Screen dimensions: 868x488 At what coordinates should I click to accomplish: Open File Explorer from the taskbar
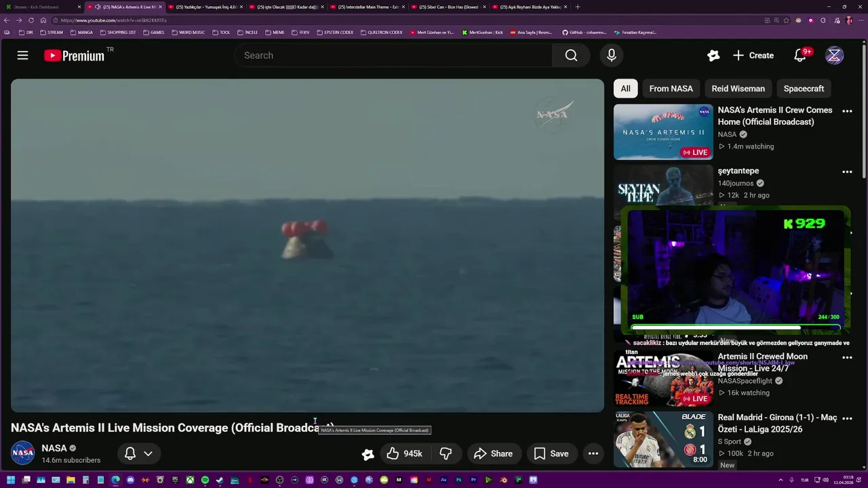tap(71, 480)
